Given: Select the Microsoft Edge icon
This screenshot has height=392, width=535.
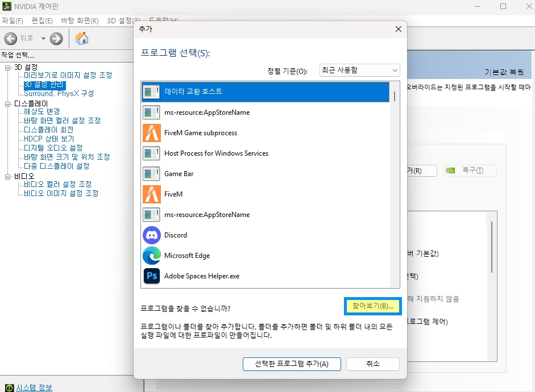Looking at the screenshot, I should (x=152, y=256).
